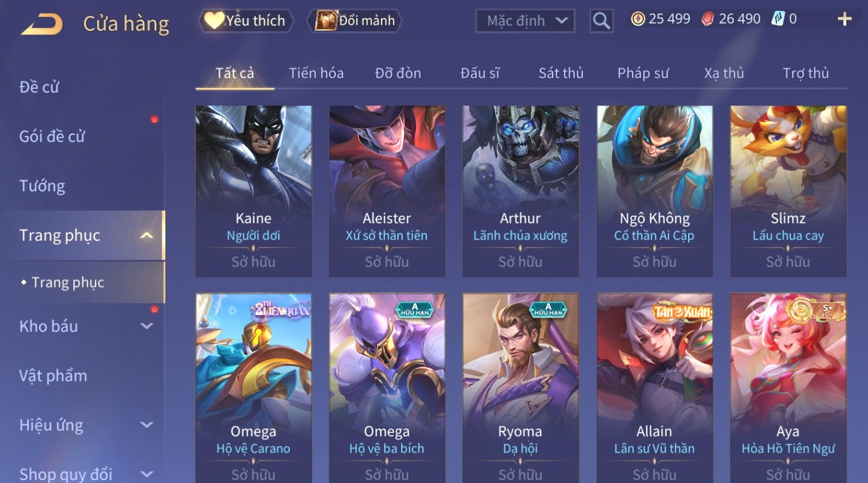Go to Tướng in sidebar

tap(42, 186)
